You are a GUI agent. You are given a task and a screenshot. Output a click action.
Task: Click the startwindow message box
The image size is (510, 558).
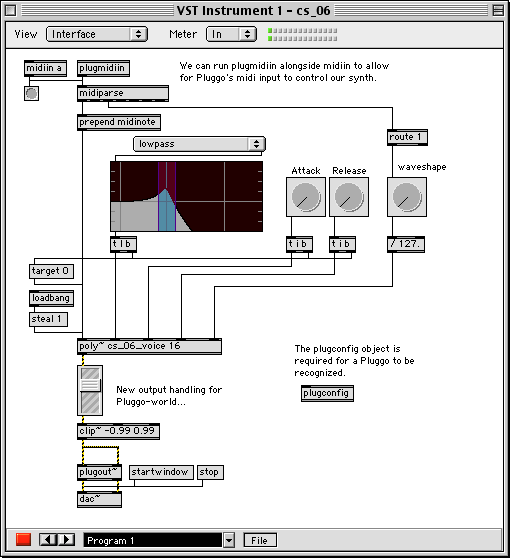(161, 472)
